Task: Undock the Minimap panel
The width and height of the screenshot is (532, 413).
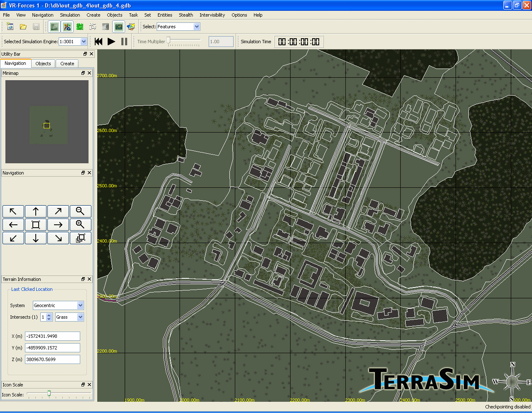Action: coord(83,73)
